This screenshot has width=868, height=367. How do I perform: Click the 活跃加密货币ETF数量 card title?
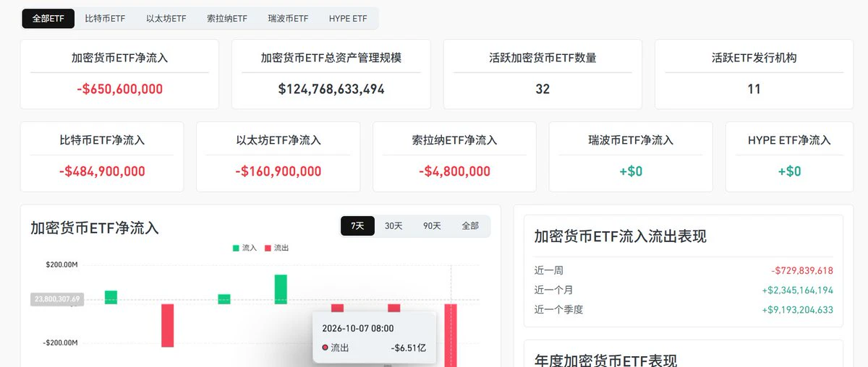click(x=542, y=58)
